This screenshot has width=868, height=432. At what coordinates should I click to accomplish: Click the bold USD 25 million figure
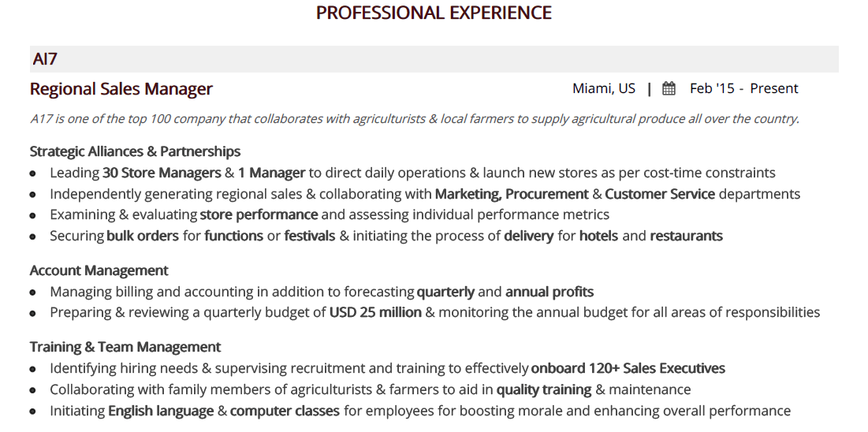click(x=375, y=312)
